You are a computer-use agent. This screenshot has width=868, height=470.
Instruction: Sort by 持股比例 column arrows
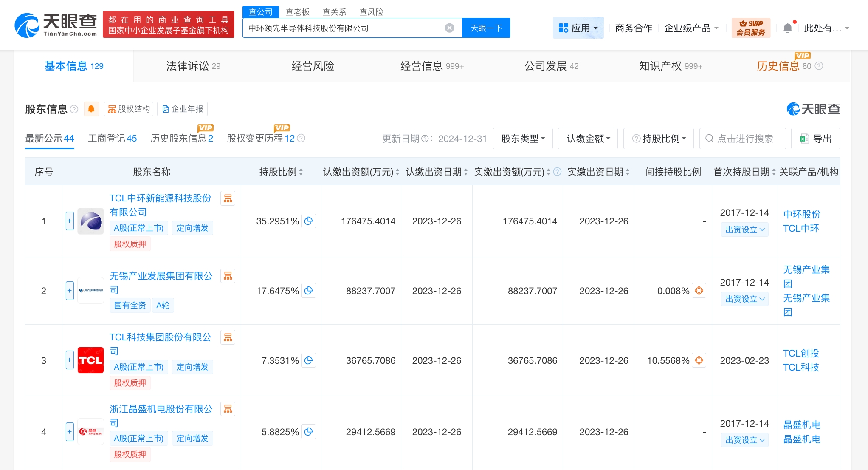pos(301,172)
